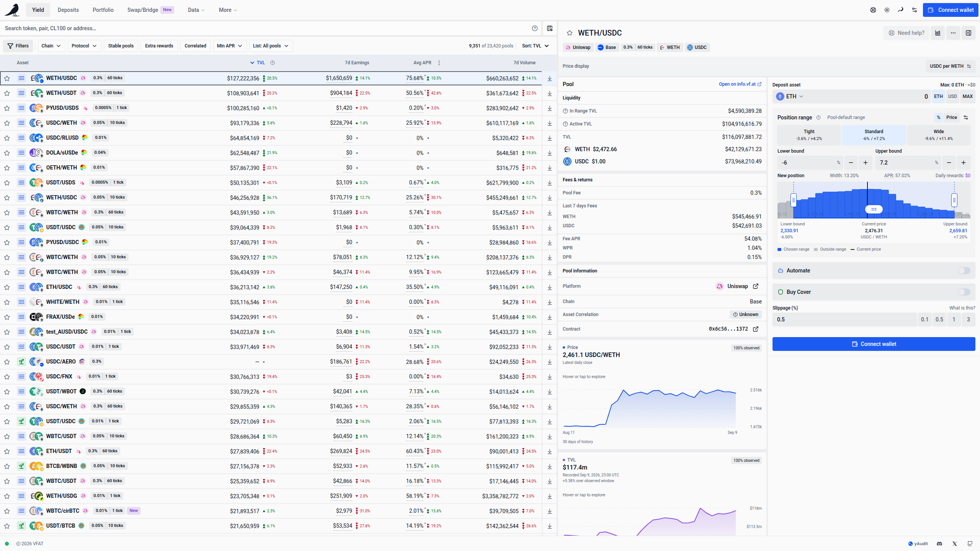This screenshot has width=980, height=551.
Task: Click the TVL column info icon
Action: tap(273, 63)
